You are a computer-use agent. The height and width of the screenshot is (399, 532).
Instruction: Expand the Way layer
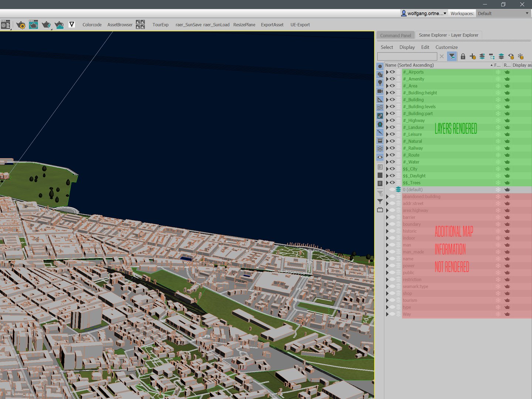(387, 314)
